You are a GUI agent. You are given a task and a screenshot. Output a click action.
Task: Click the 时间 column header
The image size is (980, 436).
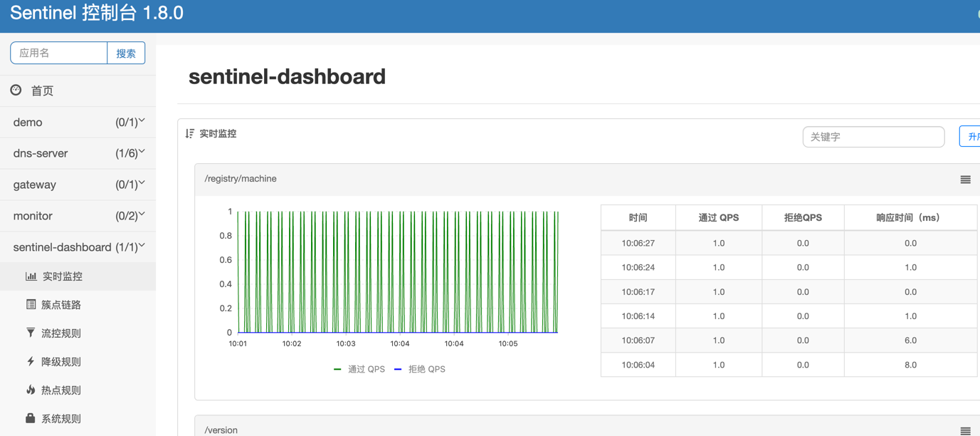pos(638,217)
